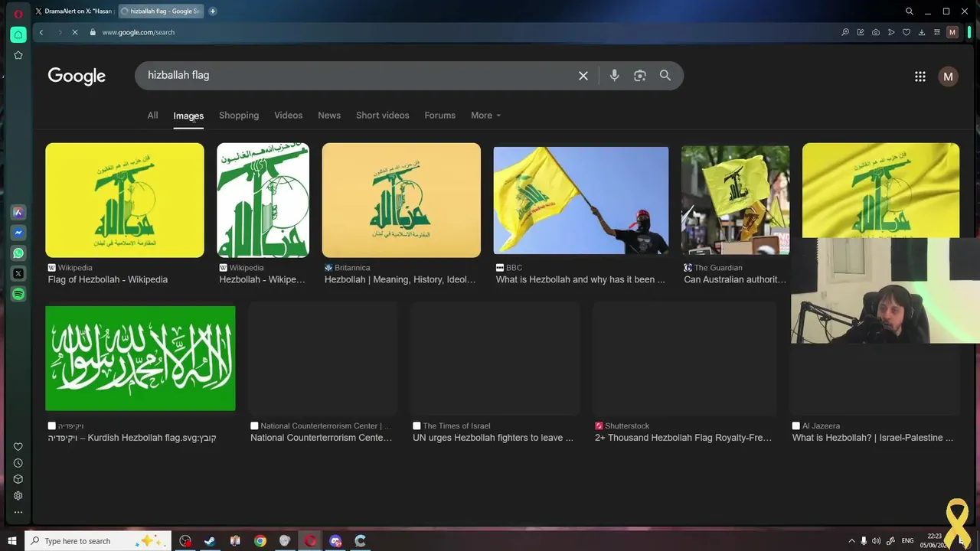Search by image with Google Lens
The height and width of the screenshot is (551, 980).
640,76
